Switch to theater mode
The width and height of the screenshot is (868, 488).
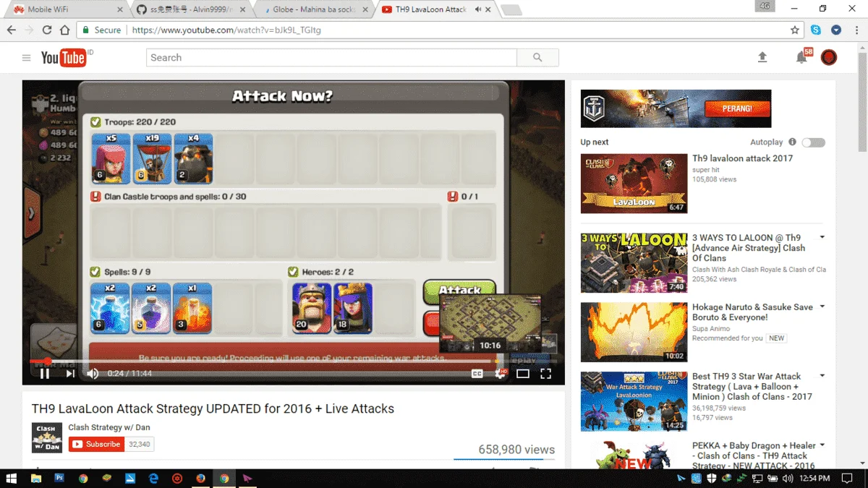click(x=523, y=374)
